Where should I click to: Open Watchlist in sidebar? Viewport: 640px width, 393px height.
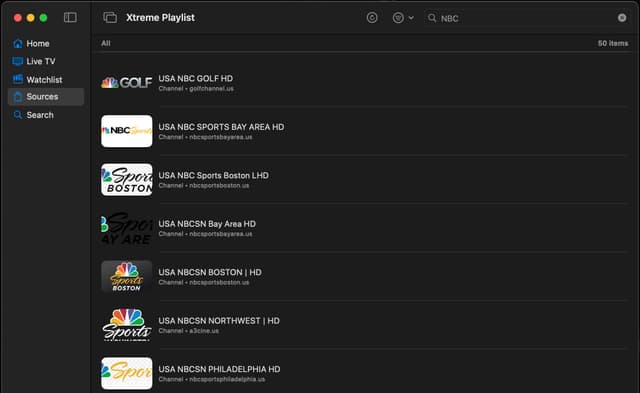46,79
